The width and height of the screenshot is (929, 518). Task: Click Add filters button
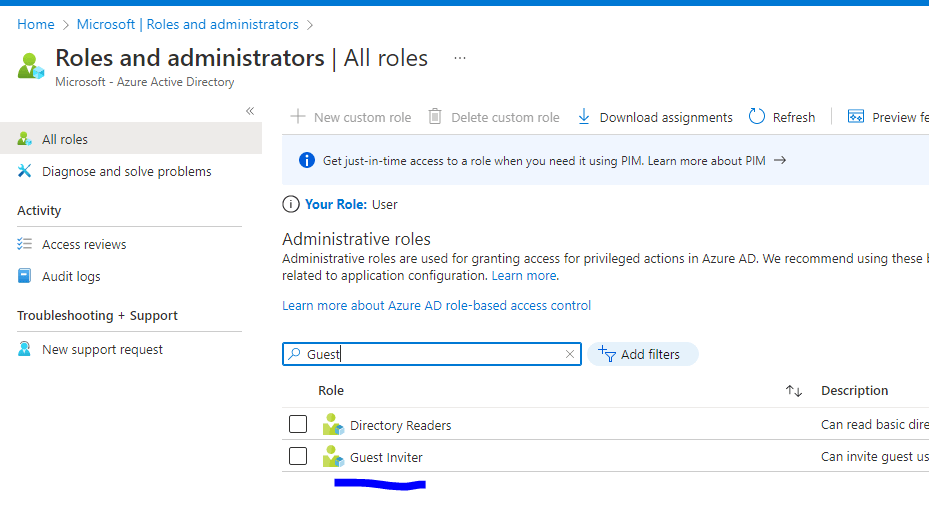pyautogui.click(x=643, y=354)
